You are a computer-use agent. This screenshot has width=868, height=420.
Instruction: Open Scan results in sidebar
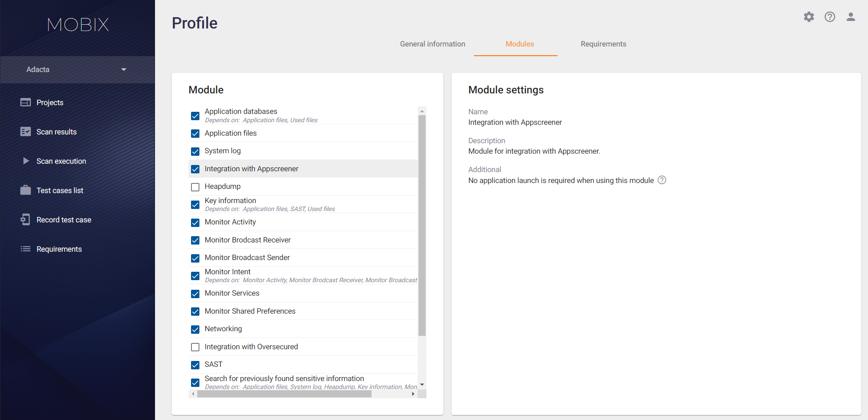click(x=57, y=132)
